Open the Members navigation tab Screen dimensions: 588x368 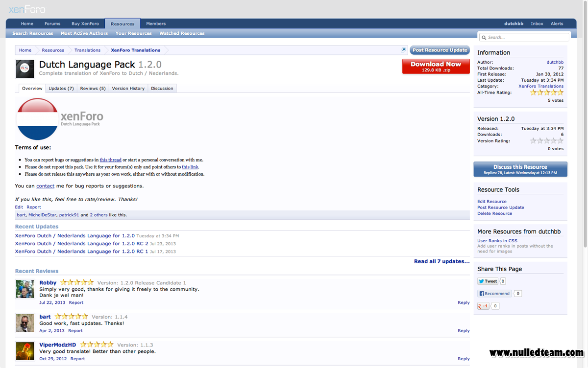point(156,23)
